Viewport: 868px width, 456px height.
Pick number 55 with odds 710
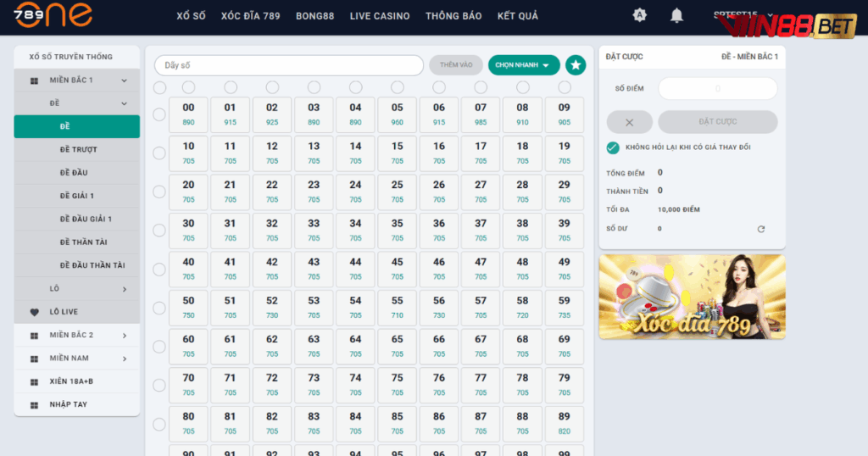tap(398, 308)
